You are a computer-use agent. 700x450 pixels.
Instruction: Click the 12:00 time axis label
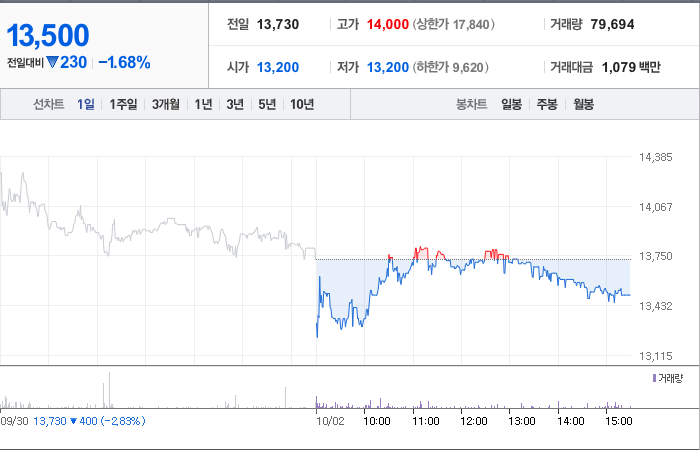tap(474, 421)
